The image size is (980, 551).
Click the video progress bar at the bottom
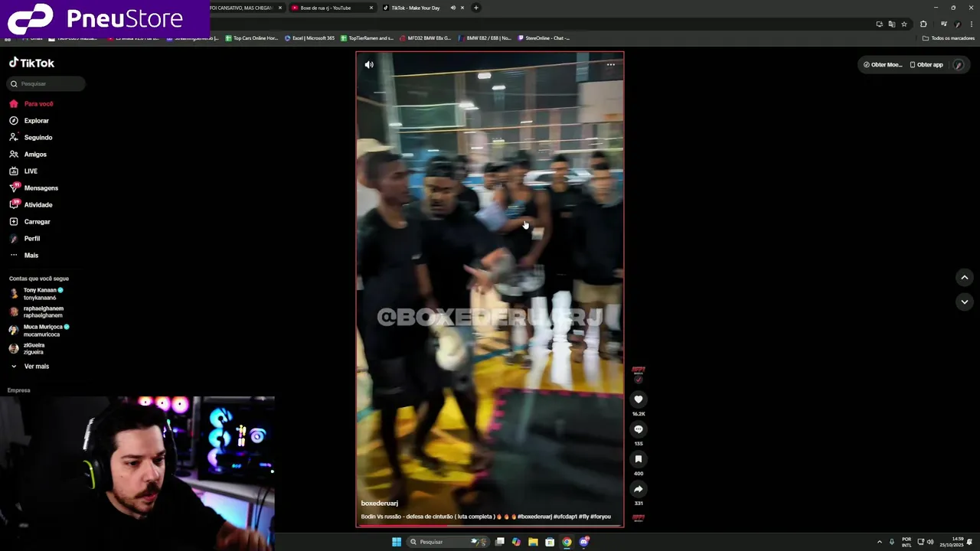click(x=490, y=526)
